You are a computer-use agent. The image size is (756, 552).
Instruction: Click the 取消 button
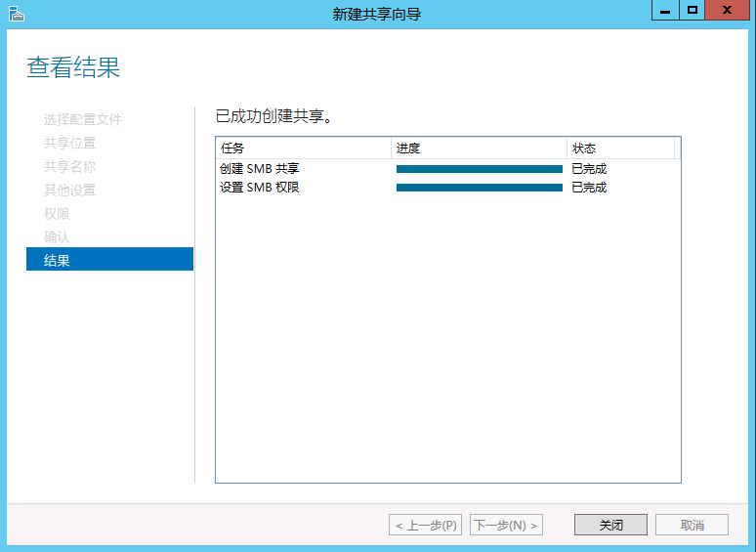(x=692, y=525)
